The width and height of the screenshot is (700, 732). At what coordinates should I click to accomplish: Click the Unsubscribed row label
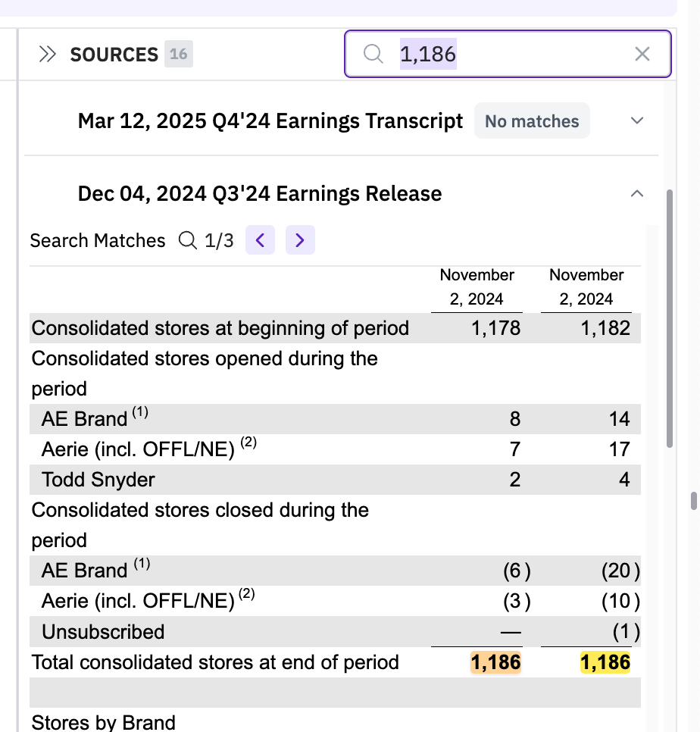(103, 632)
